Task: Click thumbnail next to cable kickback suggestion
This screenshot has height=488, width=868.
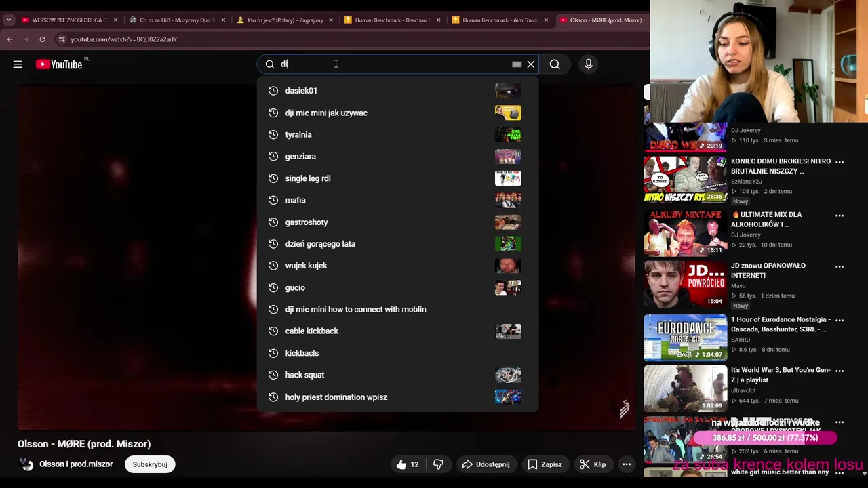Action: 508,331
